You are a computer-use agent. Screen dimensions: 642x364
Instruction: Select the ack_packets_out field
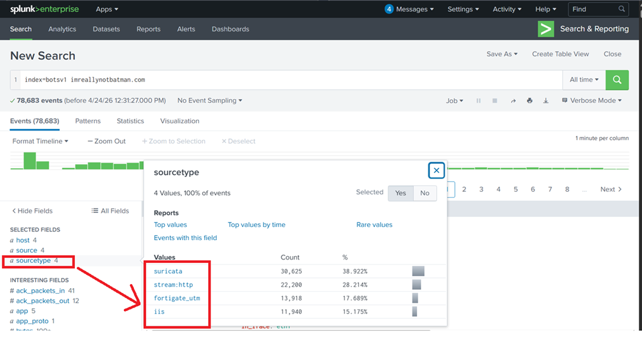(x=43, y=301)
